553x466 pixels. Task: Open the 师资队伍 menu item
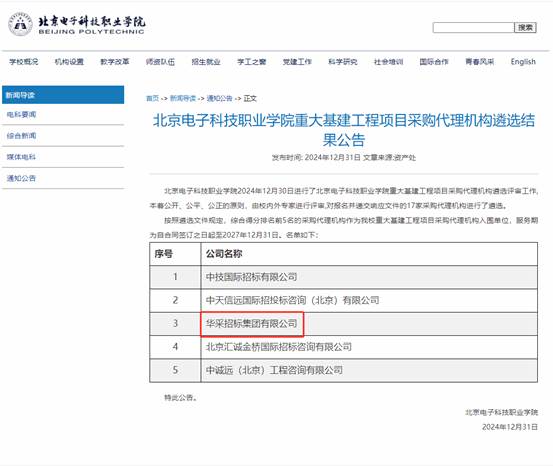160,62
